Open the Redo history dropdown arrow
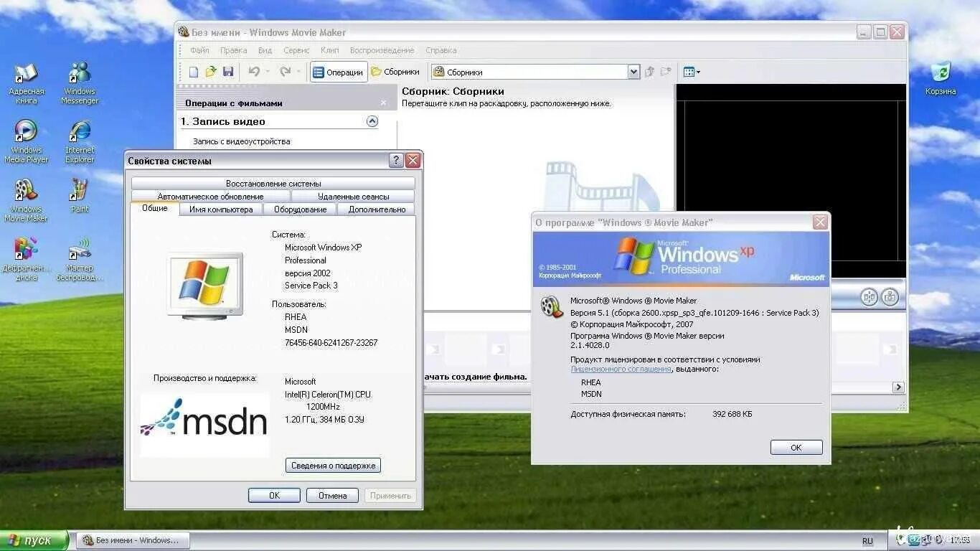 (298, 72)
